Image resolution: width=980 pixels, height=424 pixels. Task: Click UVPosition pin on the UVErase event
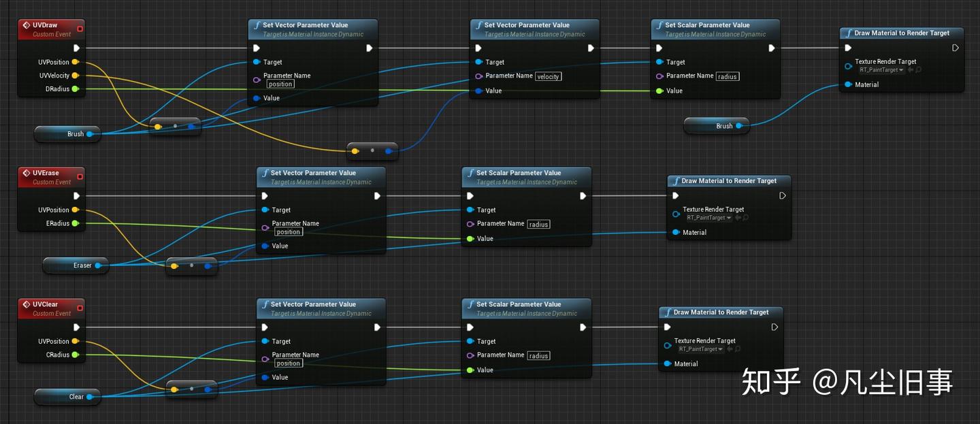pyautogui.click(x=75, y=210)
